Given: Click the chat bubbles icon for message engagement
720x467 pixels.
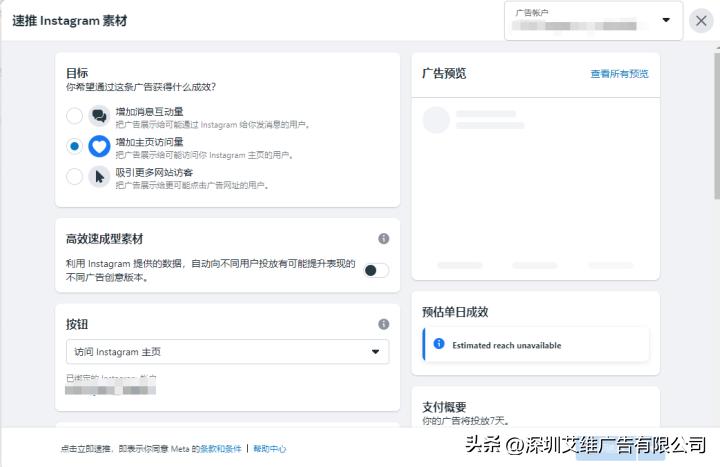Looking at the screenshot, I should tap(99, 116).
